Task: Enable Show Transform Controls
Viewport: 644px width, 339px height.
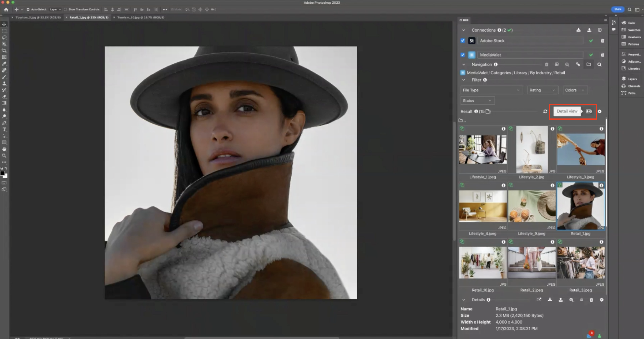Action: pos(65,10)
